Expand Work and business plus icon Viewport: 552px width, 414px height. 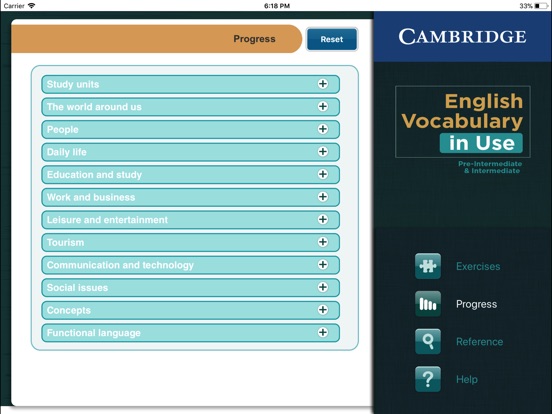(323, 196)
